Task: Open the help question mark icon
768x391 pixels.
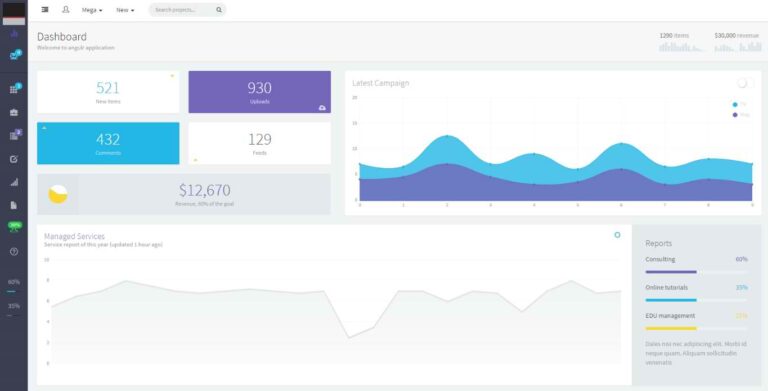Action: 14,252
